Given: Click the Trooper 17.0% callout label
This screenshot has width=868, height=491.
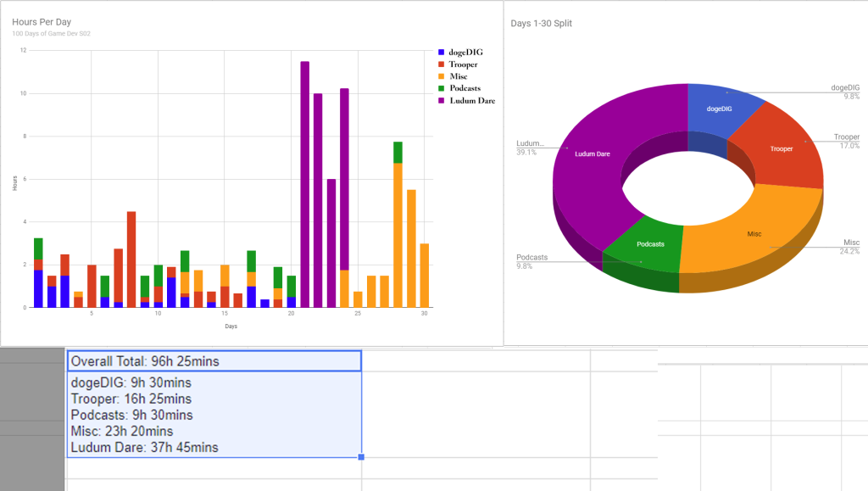Looking at the screenshot, I should pos(845,141).
